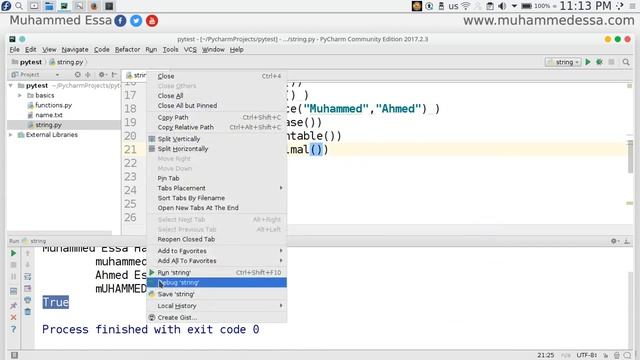Open YouTube link beside Muhammed Essa
The image size is (640, 360).
152,21
